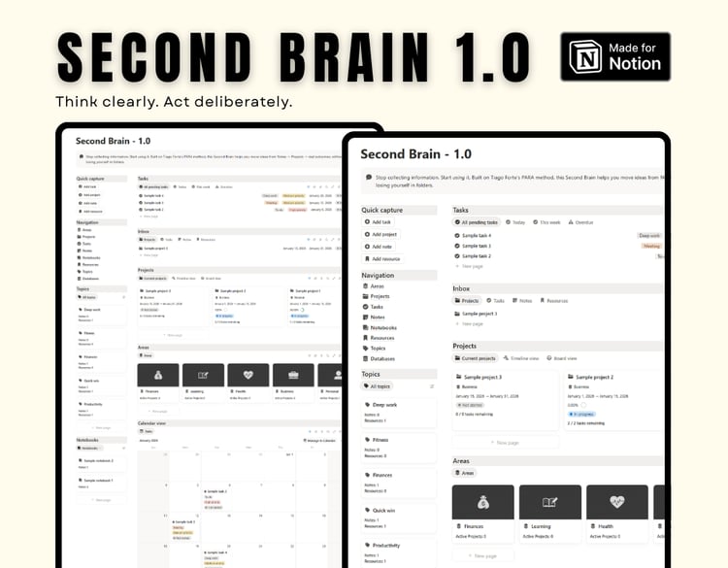728x568 pixels.
Task: Click Manage in Calendar in back window calendar
Action: click(320, 440)
